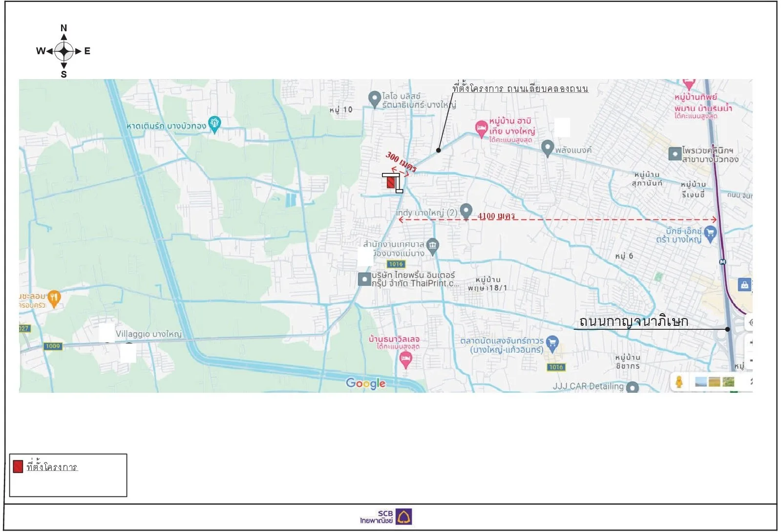Click the หมู่บ้านสุภานันท์ village label
Image resolution: width=781 pixels, height=532 pixels.
(x=647, y=179)
